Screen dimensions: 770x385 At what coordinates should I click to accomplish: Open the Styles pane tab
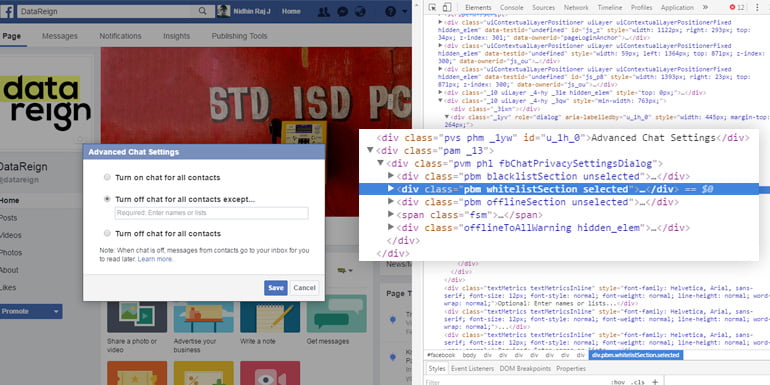point(436,368)
